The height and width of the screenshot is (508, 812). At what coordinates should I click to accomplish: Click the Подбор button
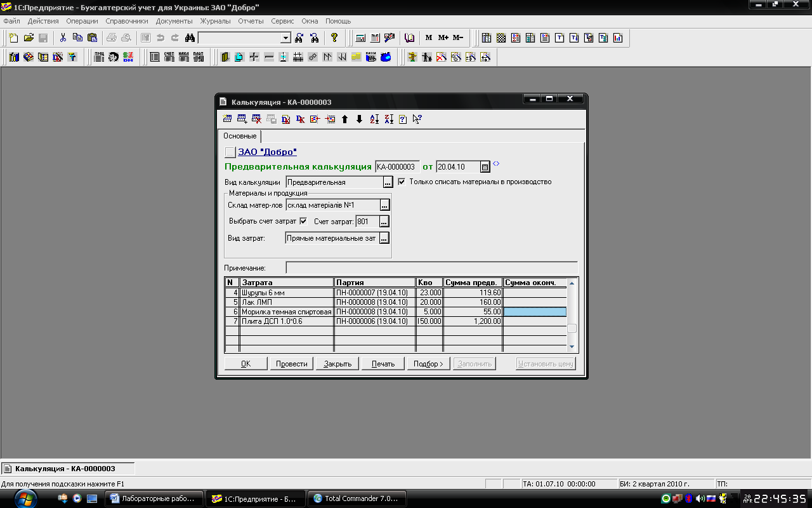pyautogui.click(x=429, y=364)
